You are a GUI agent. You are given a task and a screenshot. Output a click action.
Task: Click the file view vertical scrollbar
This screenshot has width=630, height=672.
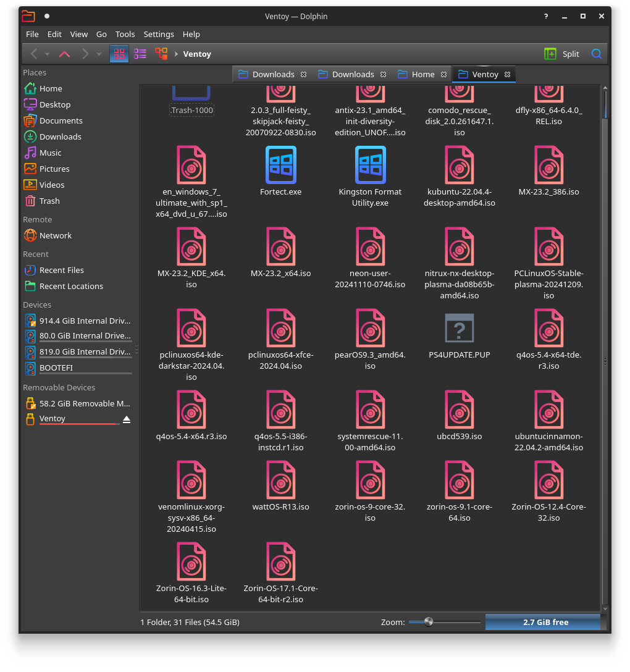tap(605, 348)
